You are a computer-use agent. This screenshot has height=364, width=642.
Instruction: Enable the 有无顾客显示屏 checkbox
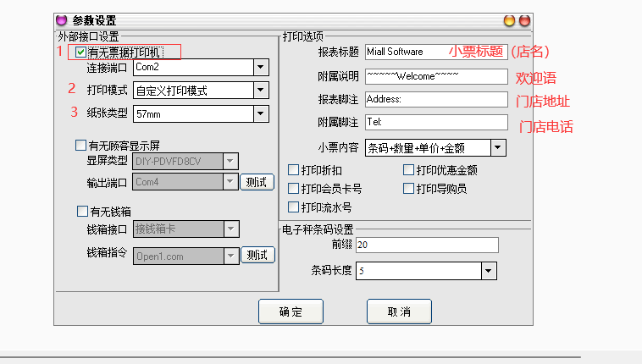point(81,145)
